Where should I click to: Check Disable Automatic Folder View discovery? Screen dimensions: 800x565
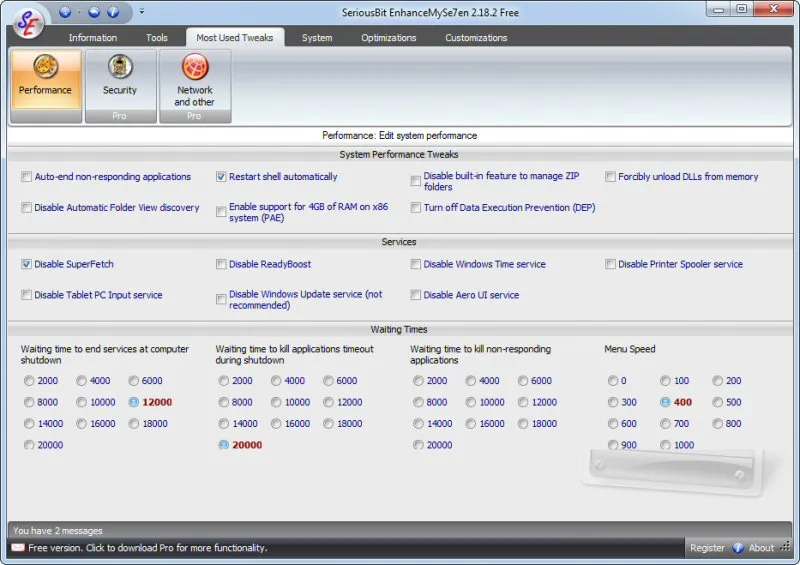26,208
